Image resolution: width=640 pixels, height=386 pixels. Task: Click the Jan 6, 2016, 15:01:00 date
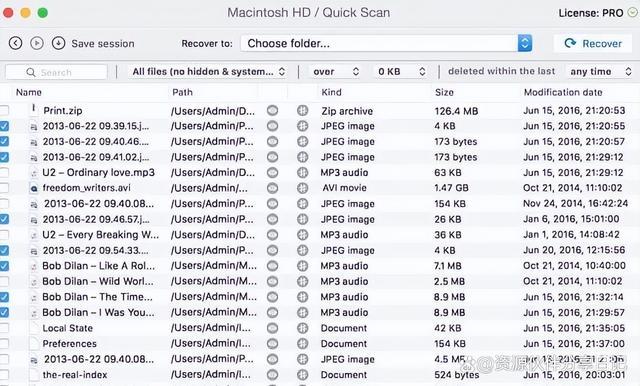[571, 219]
